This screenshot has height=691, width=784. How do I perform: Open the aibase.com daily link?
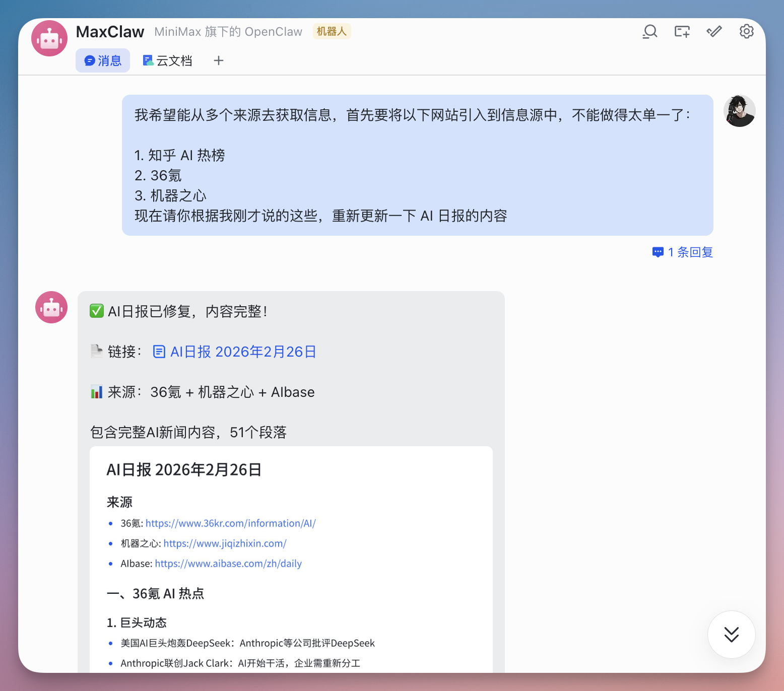click(x=228, y=564)
